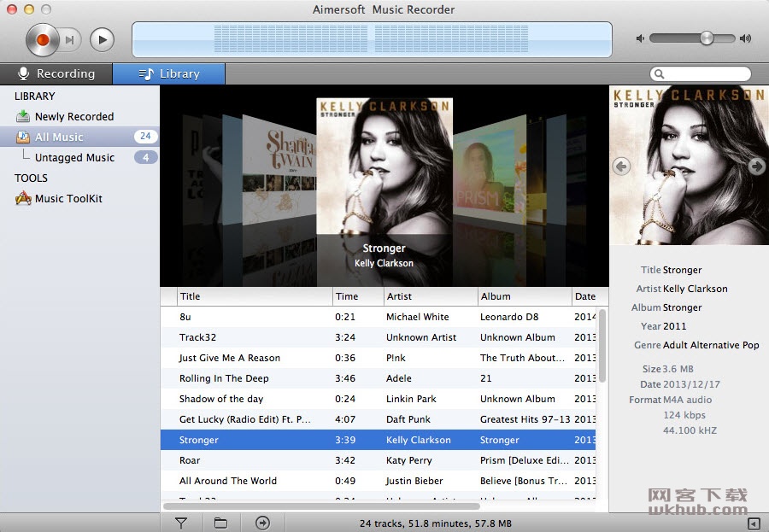Open the Music ToolKit
This screenshot has width=769, height=532.
click(68, 199)
